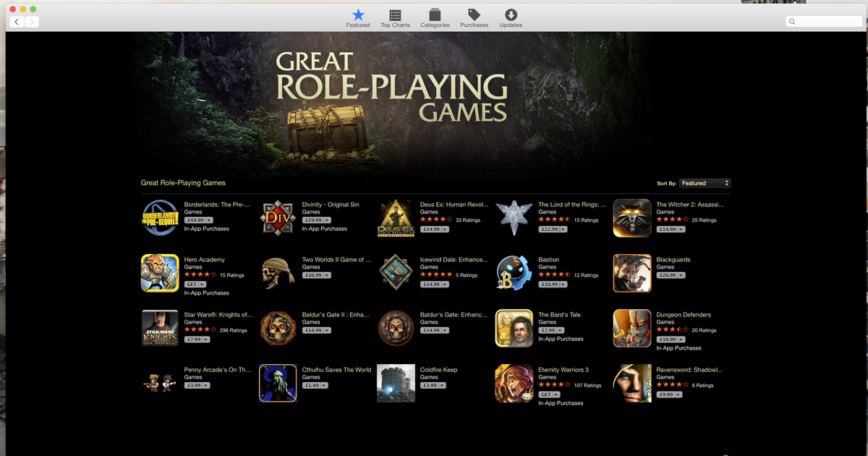
Task: Click the Cthulhu Saves The World icon
Action: click(x=278, y=383)
